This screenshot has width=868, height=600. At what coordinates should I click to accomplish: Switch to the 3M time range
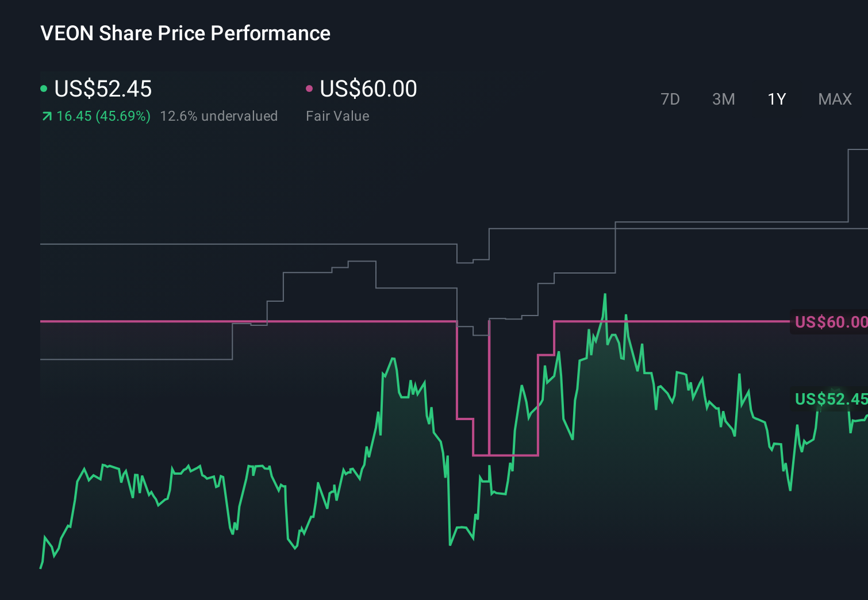tap(723, 99)
